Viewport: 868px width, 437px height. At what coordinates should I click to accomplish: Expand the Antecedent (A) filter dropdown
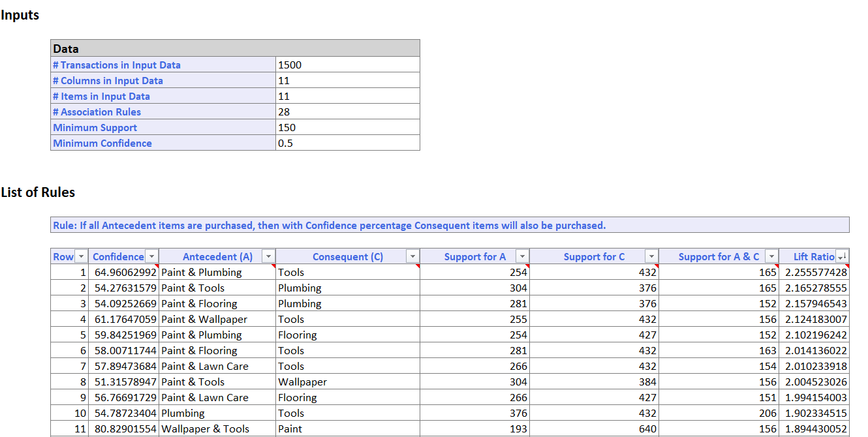(x=268, y=257)
